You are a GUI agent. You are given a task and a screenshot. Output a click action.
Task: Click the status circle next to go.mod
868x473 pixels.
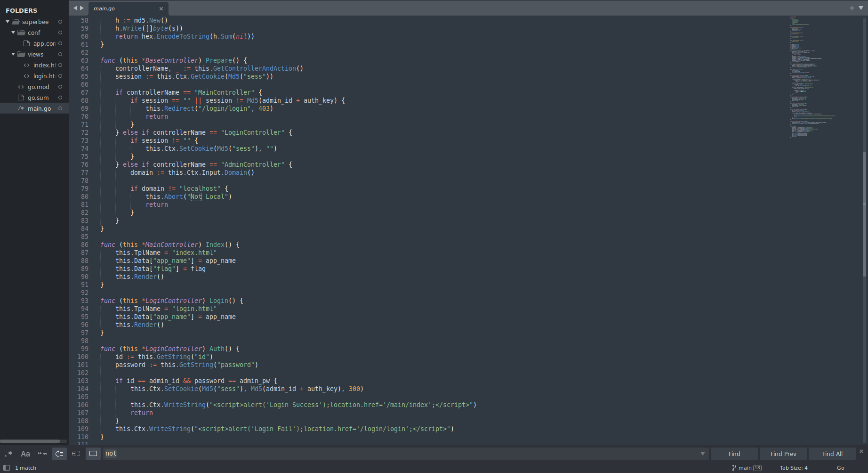point(60,87)
